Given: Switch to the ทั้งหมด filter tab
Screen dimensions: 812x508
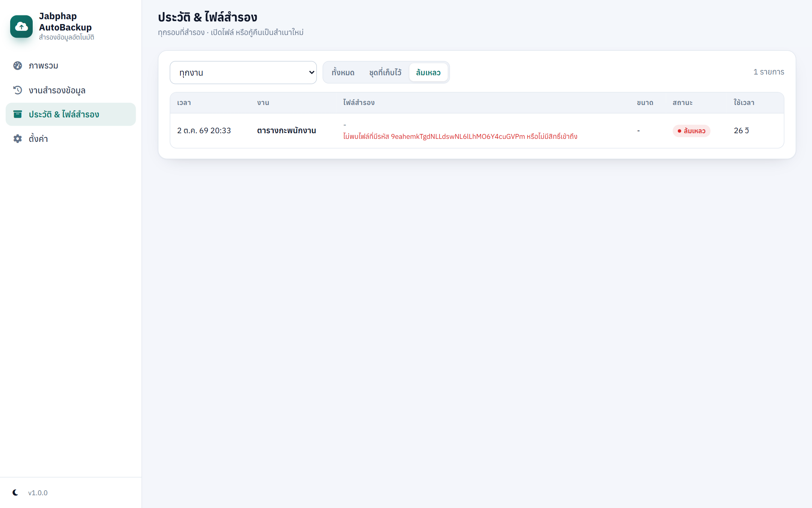Looking at the screenshot, I should pos(343,72).
